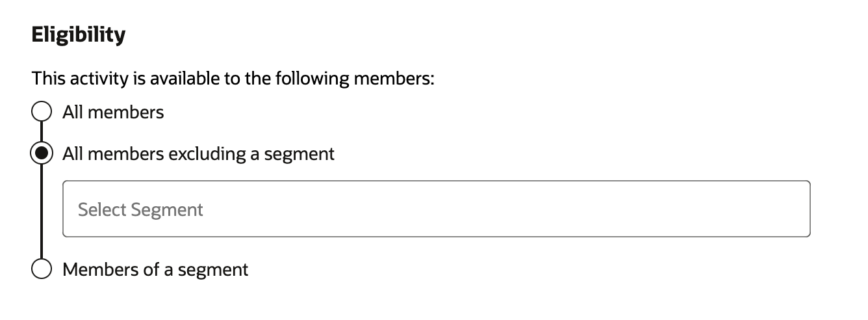Click the word Select in the segment field
The image size is (868, 320).
[102, 209]
